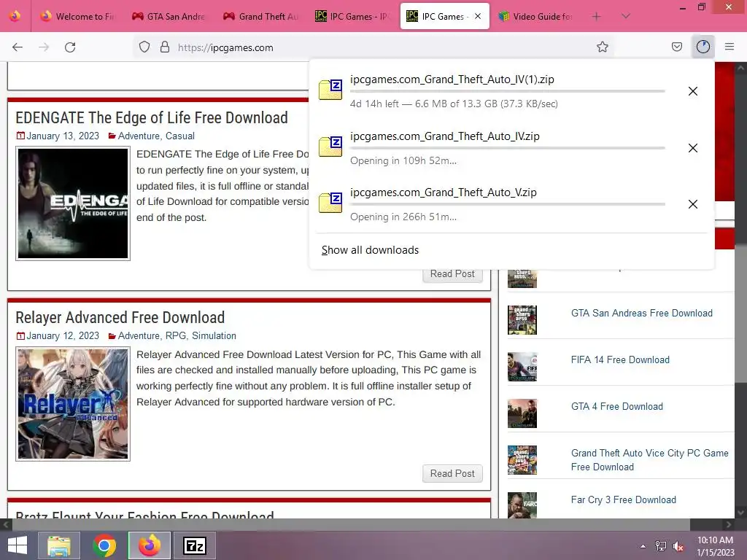The width and height of the screenshot is (747, 560).
Task: Open RPG category under Relayer
Action: click(x=175, y=335)
